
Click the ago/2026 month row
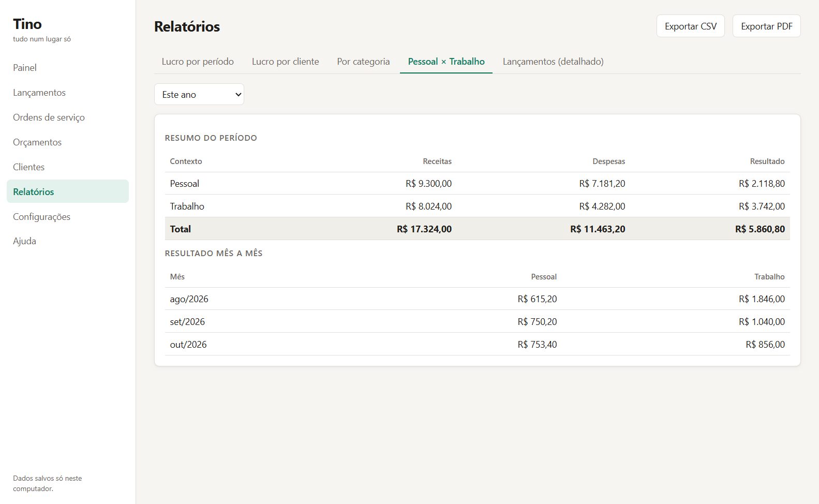pos(477,299)
